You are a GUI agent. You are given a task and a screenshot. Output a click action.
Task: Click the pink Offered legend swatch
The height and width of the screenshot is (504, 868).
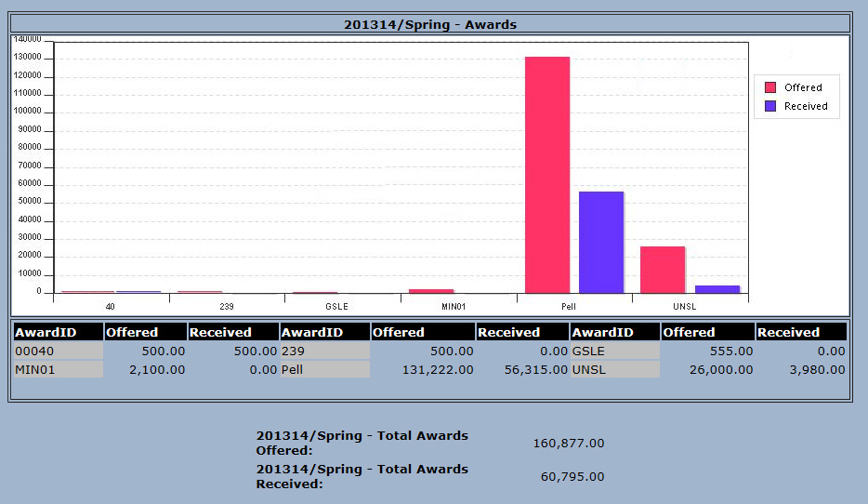coord(769,87)
